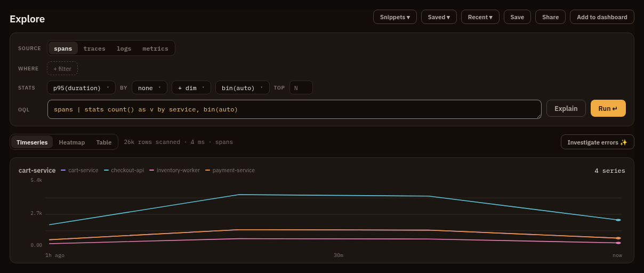Switch to the Timeseries tab
The image size is (644, 273).
pos(32,142)
